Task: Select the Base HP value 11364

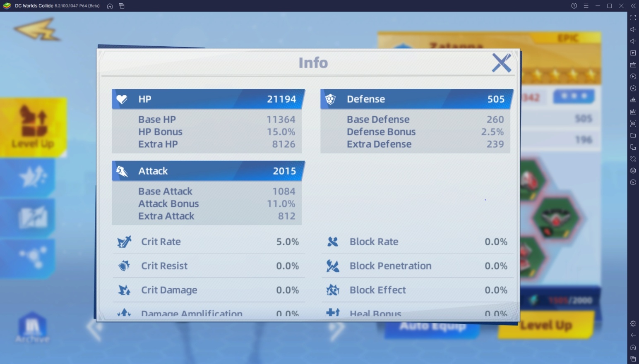Action: [x=281, y=120]
